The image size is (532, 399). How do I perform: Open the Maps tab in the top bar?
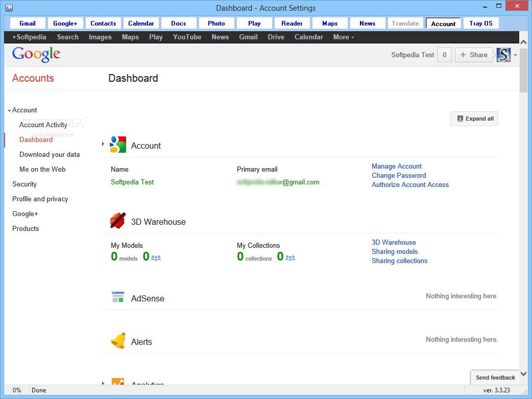coord(330,24)
